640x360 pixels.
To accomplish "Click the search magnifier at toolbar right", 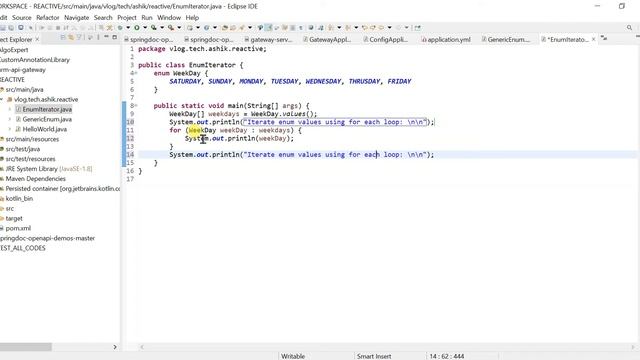I will pos(629,28).
